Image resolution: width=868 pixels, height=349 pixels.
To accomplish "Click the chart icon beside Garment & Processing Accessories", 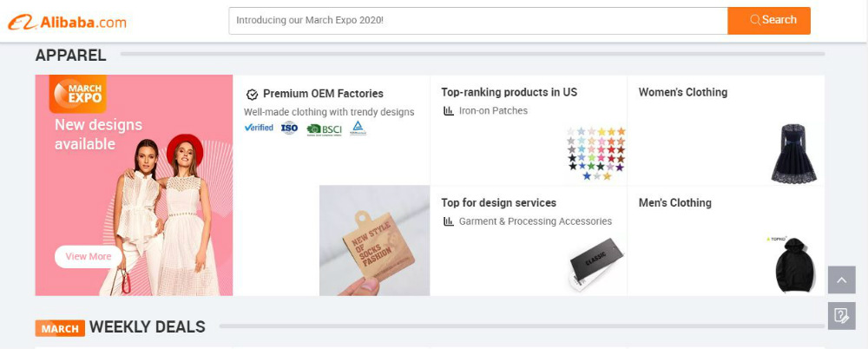I will pos(449,221).
